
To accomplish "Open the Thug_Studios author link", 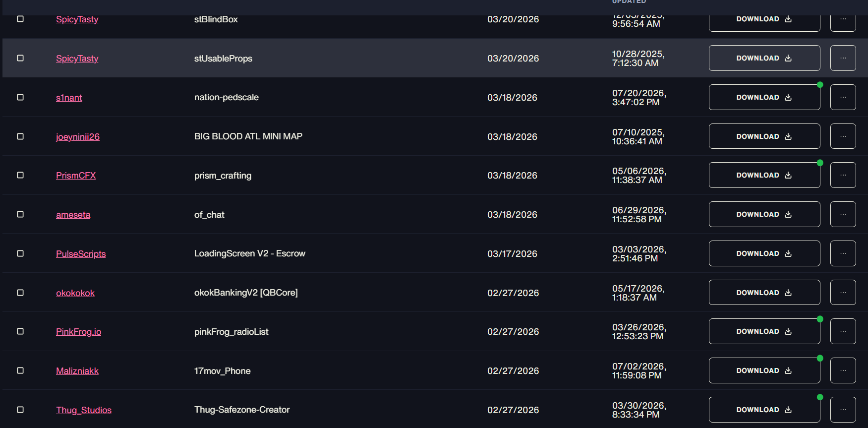I will [84, 410].
